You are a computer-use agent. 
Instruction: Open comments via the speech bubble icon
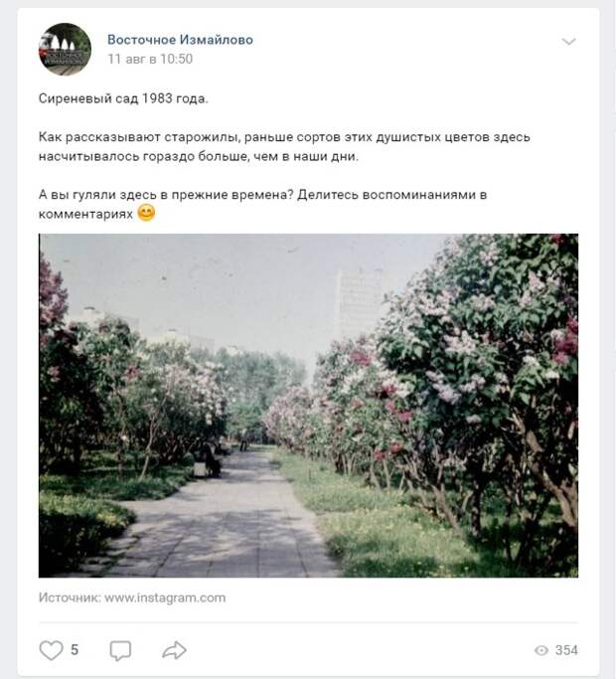click(120, 650)
